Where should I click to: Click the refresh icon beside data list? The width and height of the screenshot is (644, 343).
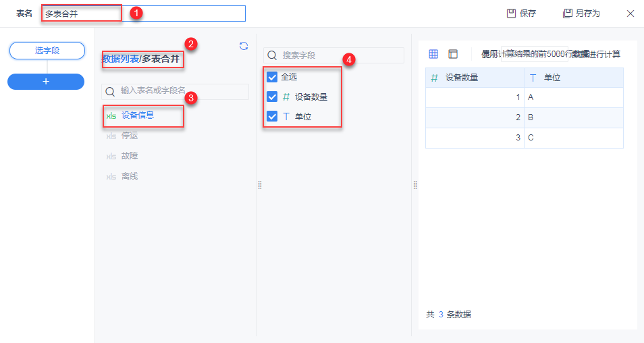244,46
